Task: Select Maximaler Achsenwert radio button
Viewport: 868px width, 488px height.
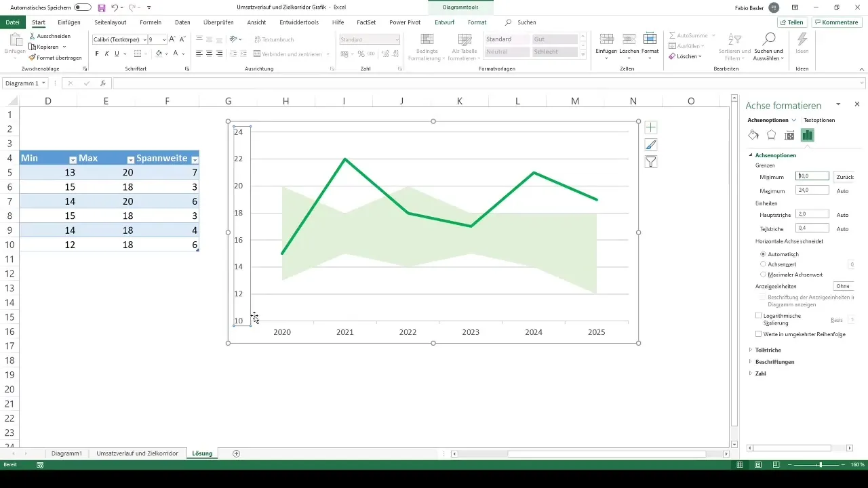Action: [x=763, y=274]
